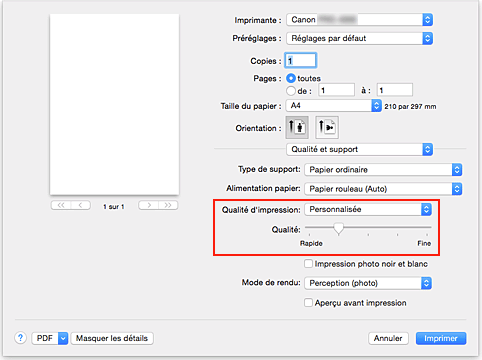
Task: Open the Alimentation papier dropdown
Action: click(383, 189)
